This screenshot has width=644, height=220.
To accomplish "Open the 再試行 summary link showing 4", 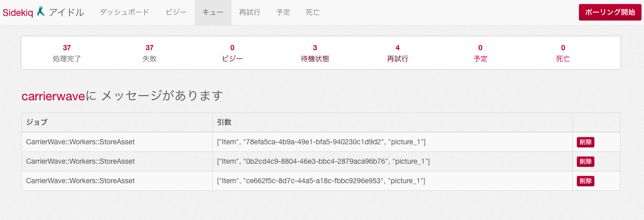I will coord(398,53).
